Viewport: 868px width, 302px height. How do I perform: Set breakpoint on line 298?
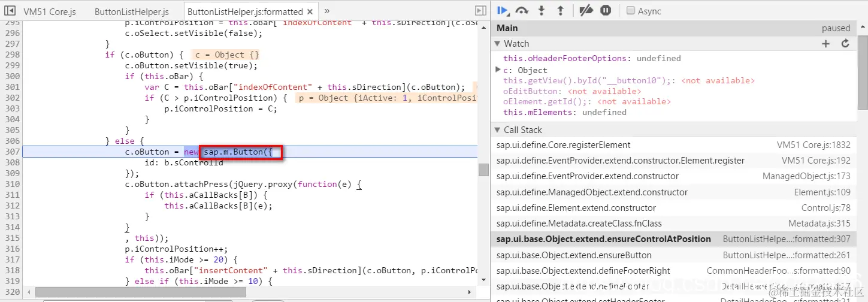[12, 55]
